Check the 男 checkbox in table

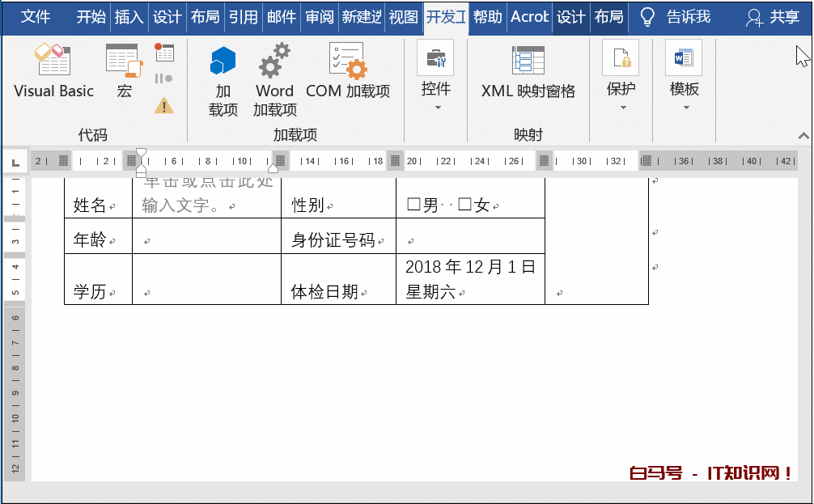[413, 205]
